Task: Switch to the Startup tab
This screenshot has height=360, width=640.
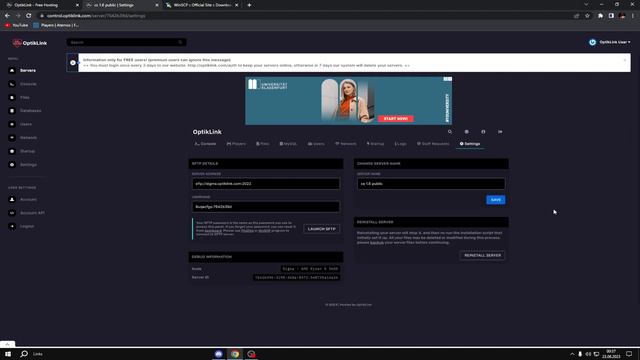Action: tap(375, 144)
